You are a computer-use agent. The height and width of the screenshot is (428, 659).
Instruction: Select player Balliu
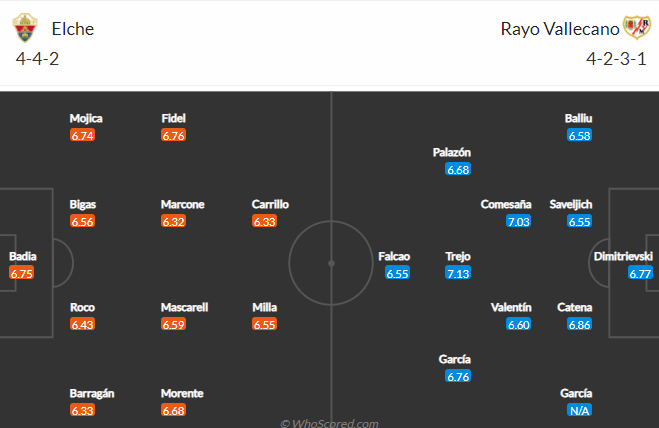tap(578, 119)
